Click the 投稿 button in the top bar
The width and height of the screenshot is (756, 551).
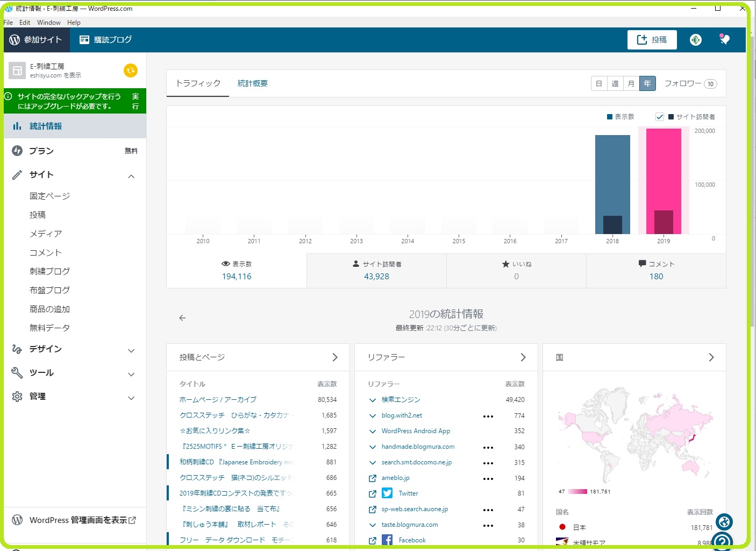coord(652,40)
